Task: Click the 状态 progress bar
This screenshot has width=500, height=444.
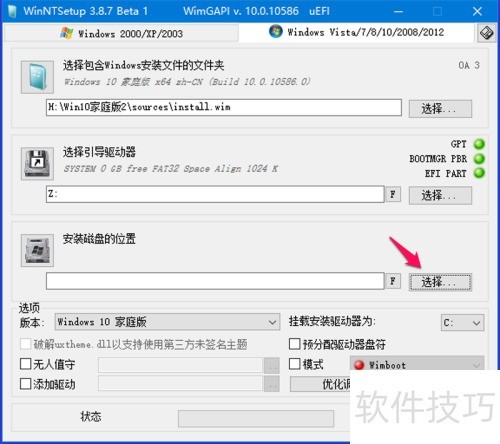Action: (x=256, y=419)
